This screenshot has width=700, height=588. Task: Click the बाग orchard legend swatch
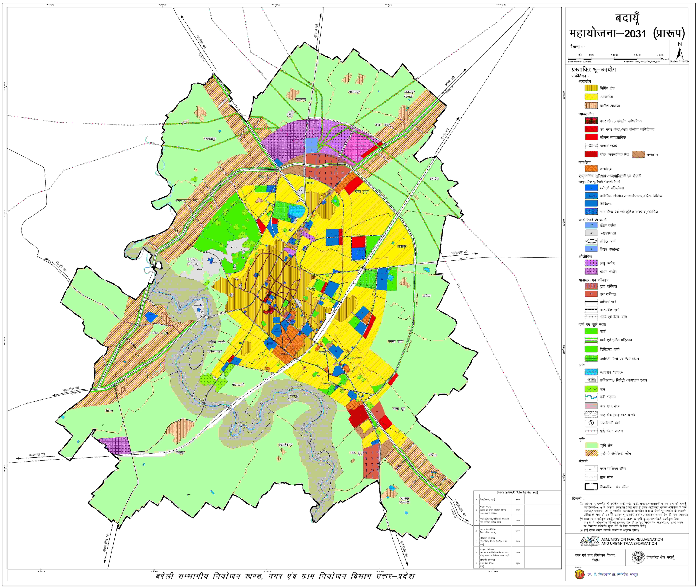[x=591, y=389]
